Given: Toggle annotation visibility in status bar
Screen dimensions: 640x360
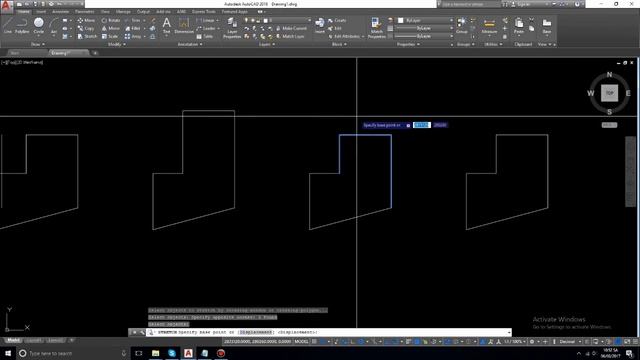Looking at the screenshot, I should 482,342.
